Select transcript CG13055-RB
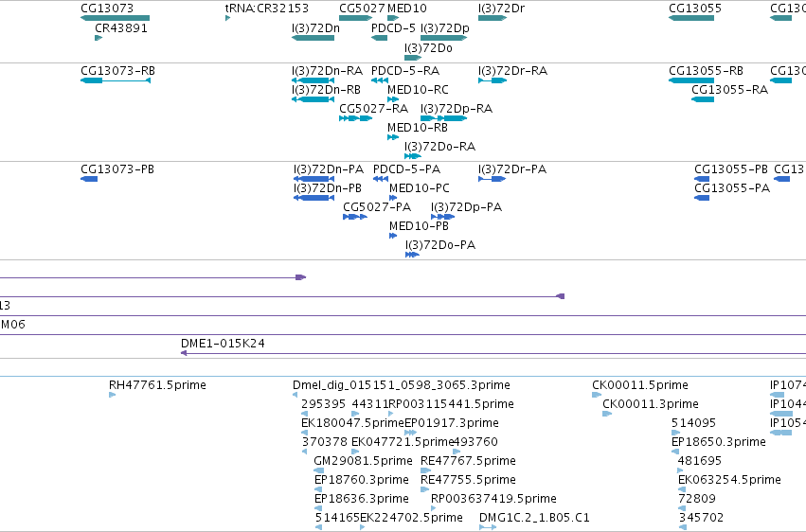806x532 pixels. (691, 80)
